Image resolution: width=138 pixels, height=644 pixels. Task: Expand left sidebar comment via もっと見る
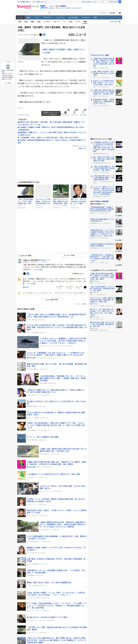point(8,83)
